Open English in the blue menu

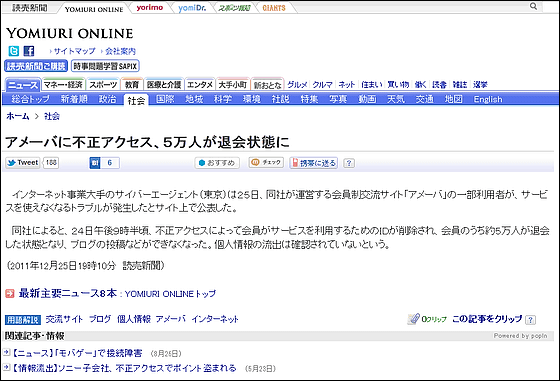coord(488,99)
